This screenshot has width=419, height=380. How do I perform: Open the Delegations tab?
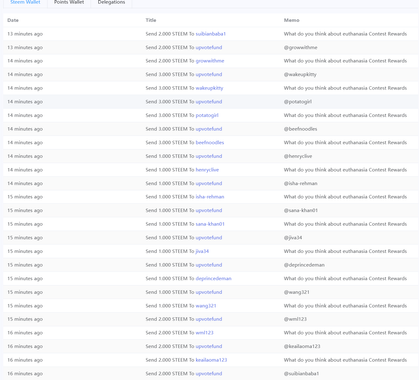tap(111, 3)
